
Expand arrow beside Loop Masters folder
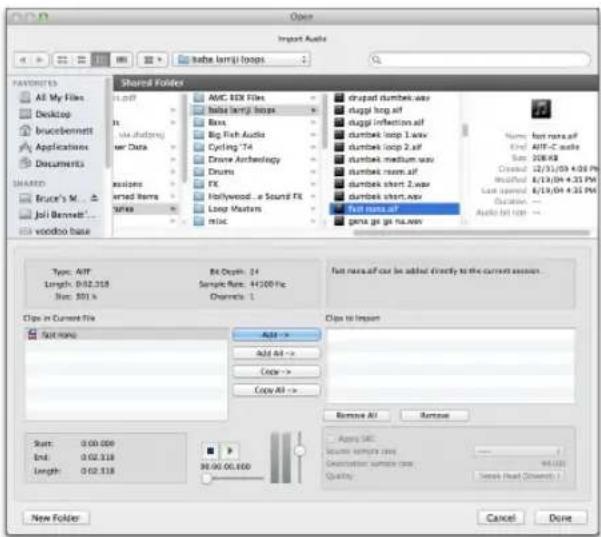coord(314,209)
